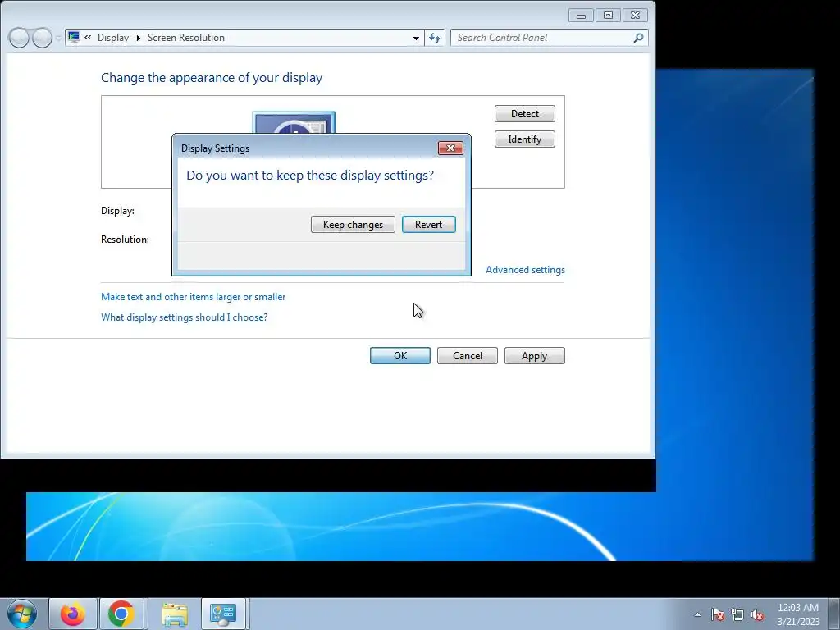Show hidden system tray icons
Viewport: 840px width, 630px height.
pos(697,614)
